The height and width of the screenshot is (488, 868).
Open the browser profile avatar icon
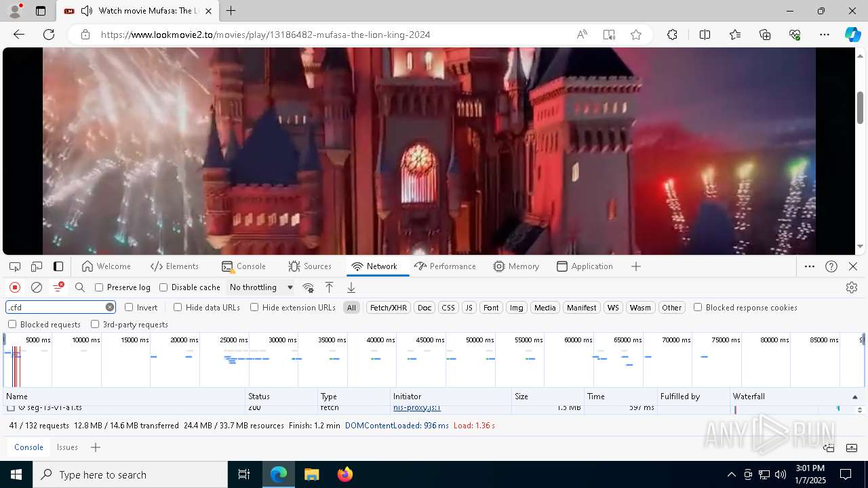point(15,11)
